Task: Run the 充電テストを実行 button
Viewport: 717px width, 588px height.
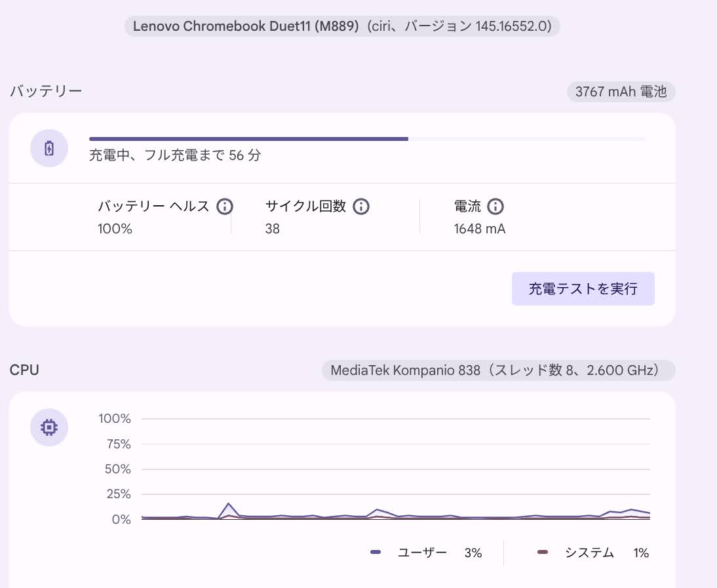Action: point(583,288)
